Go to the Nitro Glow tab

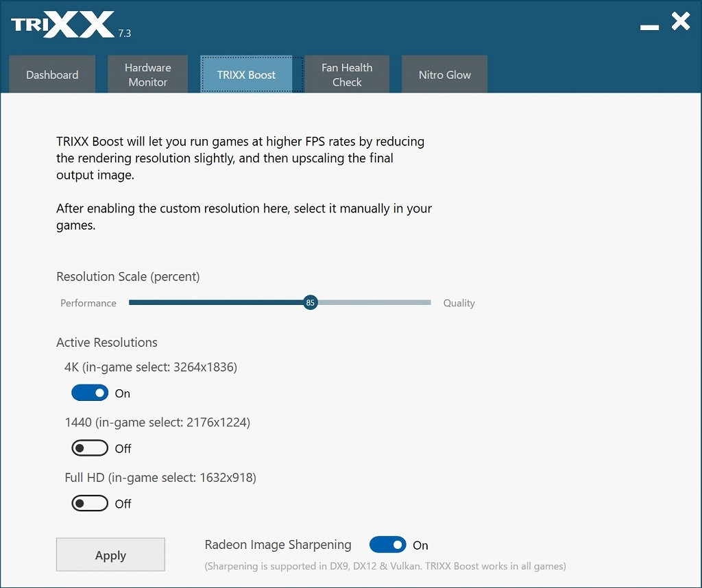(444, 74)
